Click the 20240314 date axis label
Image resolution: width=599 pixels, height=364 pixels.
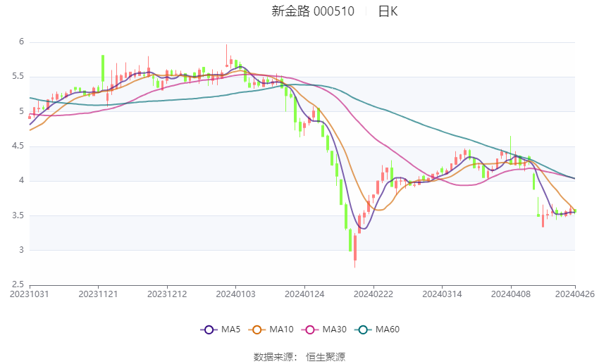click(442, 294)
